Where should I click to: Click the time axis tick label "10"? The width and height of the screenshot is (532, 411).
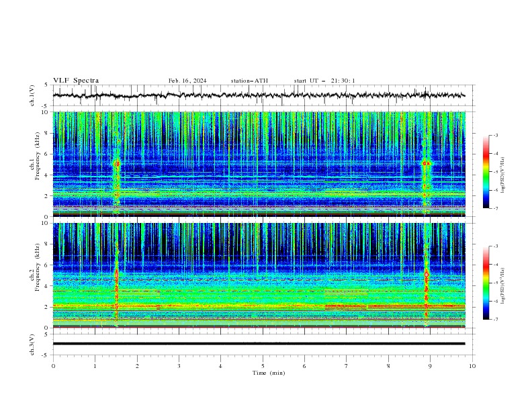(472, 366)
